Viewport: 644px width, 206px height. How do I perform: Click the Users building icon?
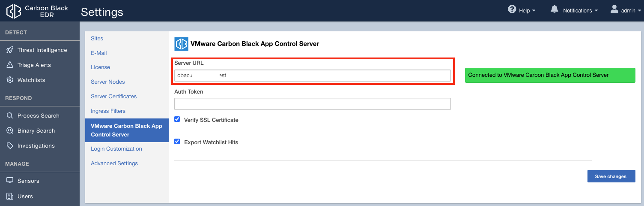click(10, 197)
